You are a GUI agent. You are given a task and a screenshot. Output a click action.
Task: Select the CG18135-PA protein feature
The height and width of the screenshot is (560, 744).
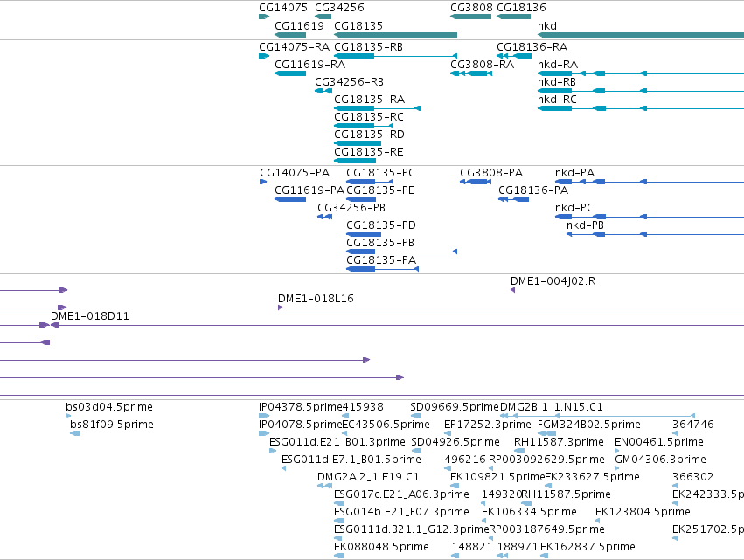click(382, 269)
